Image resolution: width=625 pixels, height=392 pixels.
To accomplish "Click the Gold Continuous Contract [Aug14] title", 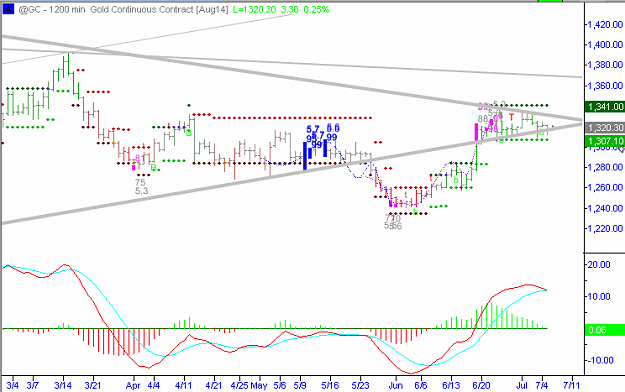I will pyautogui.click(x=159, y=10).
